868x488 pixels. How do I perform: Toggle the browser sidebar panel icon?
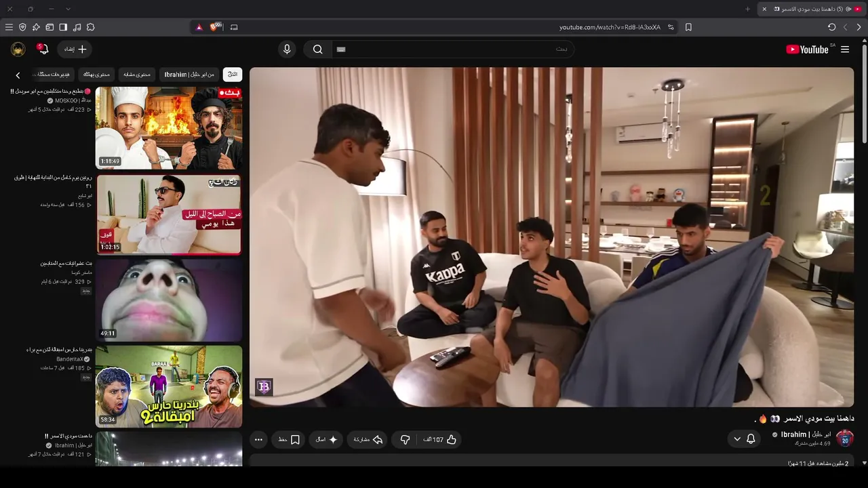(63, 27)
